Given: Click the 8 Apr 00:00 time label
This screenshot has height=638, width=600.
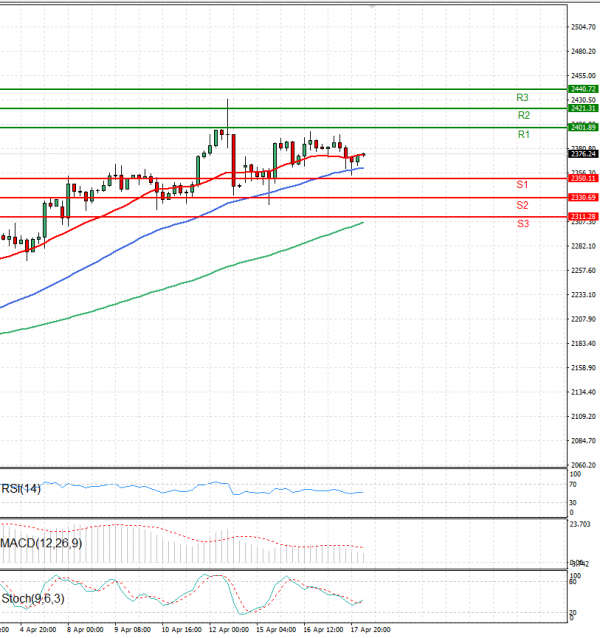Looking at the screenshot, I should [x=85, y=630].
